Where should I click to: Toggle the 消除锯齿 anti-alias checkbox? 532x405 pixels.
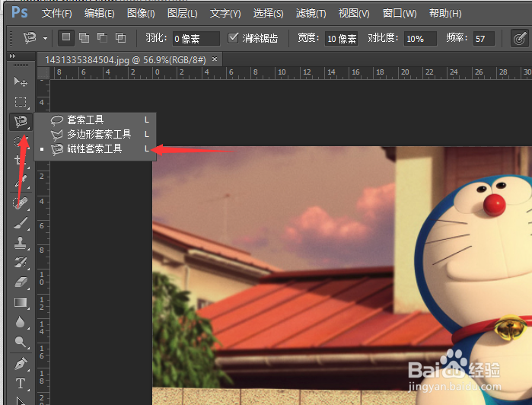click(x=233, y=37)
